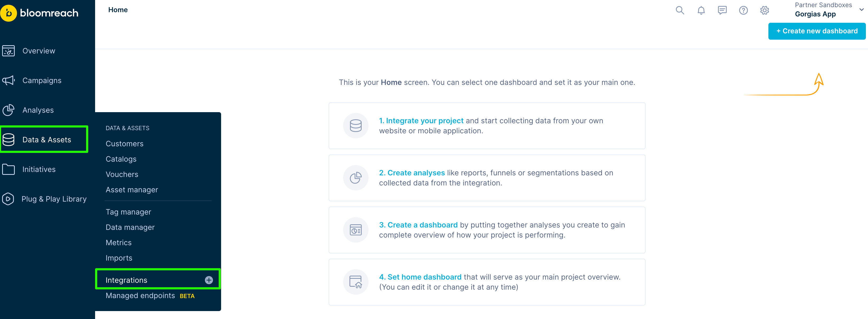Image resolution: width=868 pixels, height=319 pixels.
Task: Open the chat messages icon
Action: pos(722,11)
